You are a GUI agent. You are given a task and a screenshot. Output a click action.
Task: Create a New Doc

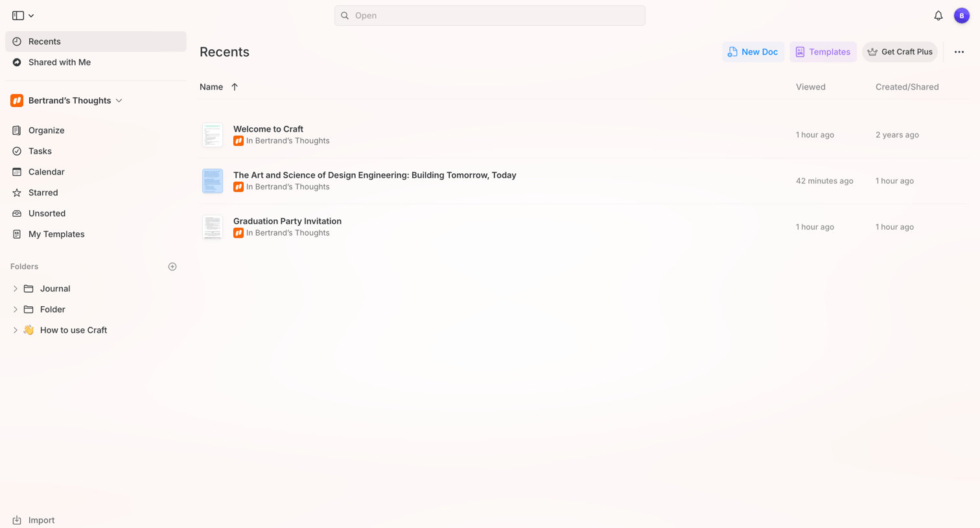coord(753,52)
